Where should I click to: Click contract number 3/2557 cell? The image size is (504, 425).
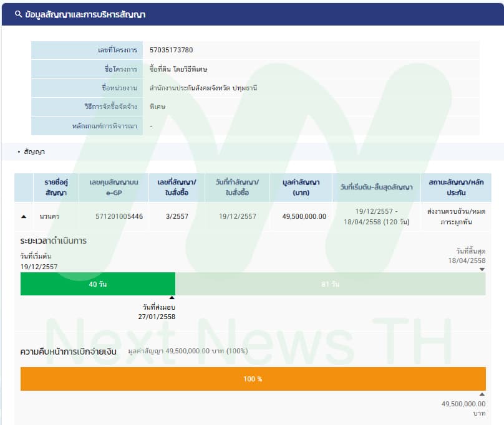point(177,216)
